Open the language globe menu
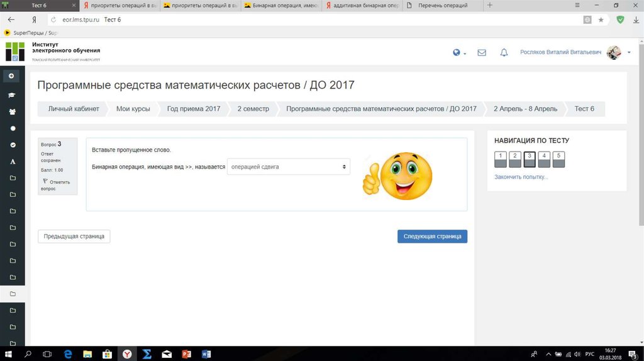Viewport: 644px width, 361px height. (459, 53)
